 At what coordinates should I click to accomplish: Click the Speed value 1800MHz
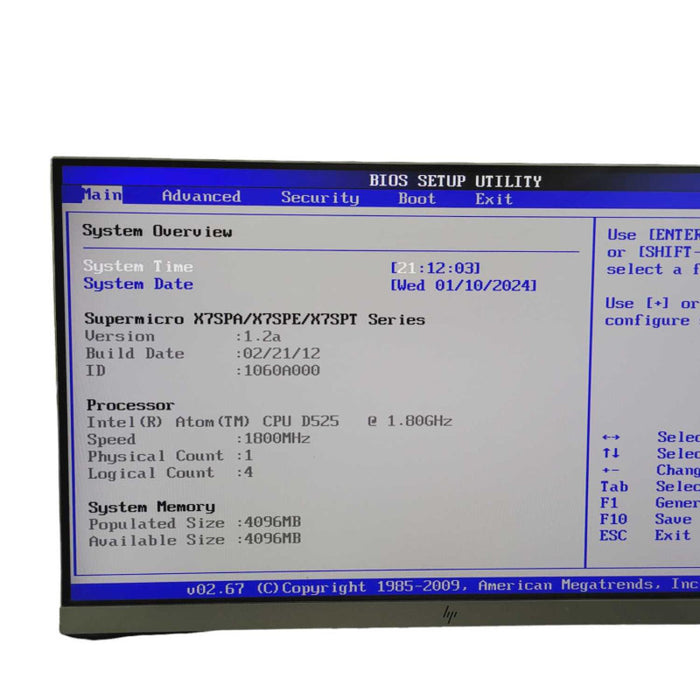277,438
